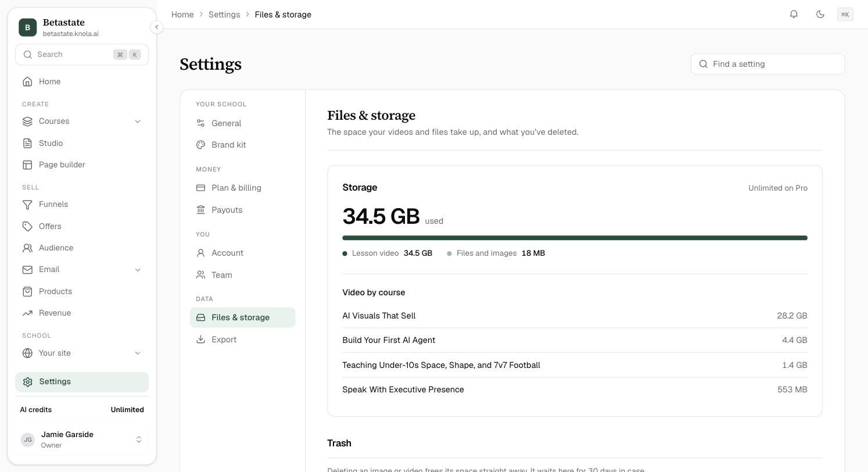The width and height of the screenshot is (868, 472).
Task: Open Payouts settings
Action: pos(242,210)
